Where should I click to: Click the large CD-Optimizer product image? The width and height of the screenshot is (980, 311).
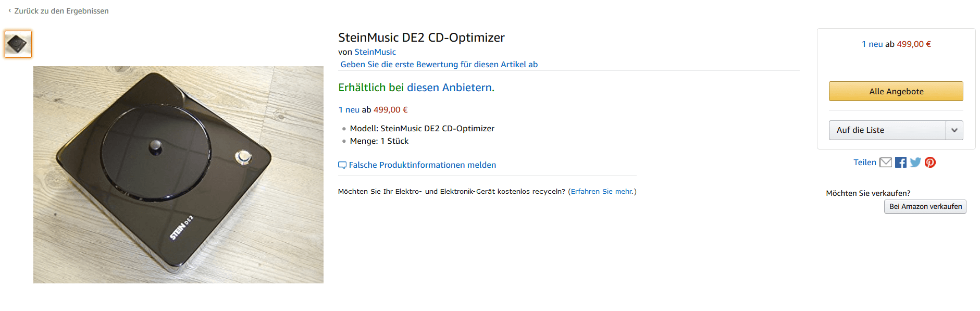click(178, 175)
